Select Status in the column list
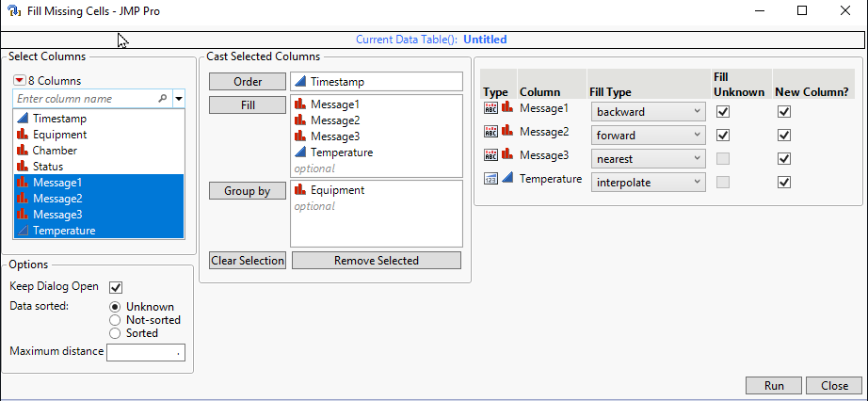868x401 pixels. pos(48,167)
